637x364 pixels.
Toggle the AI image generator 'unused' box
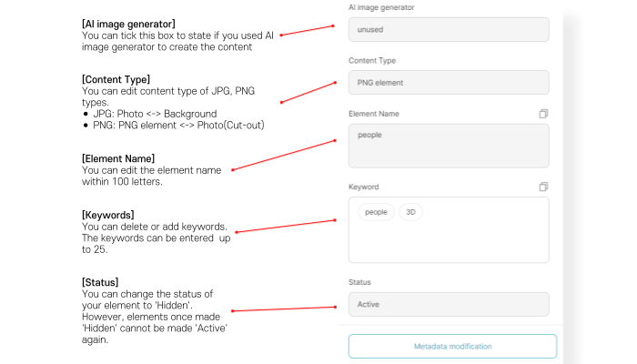click(449, 29)
